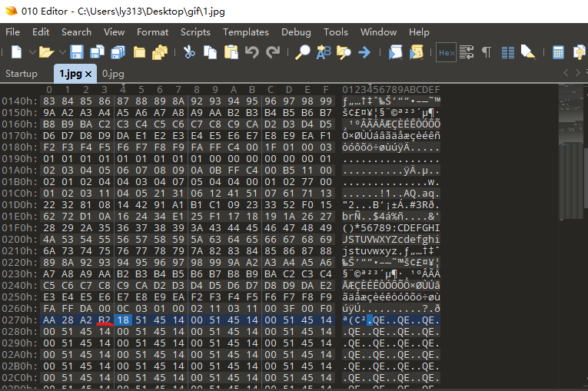The width and height of the screenshot is (588, 391).
Task: Click ASCII text "JSTUVWXYZcdefghi"
Action: (390, 240)
